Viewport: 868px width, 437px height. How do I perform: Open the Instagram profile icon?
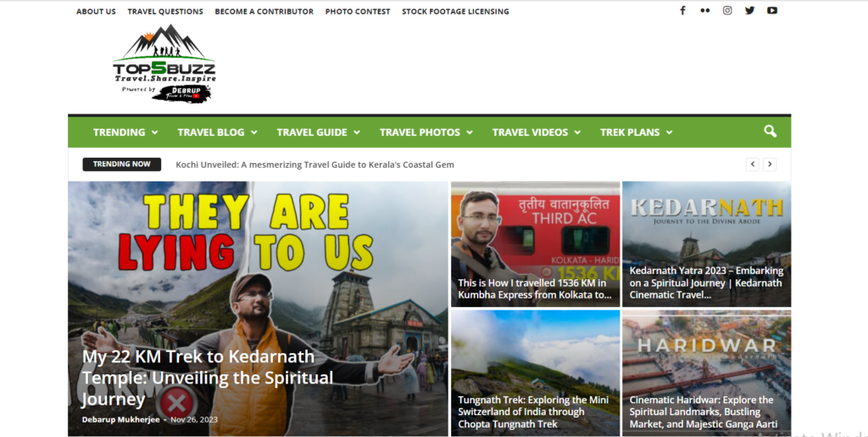pyautogui.click(x=727, y=11)
